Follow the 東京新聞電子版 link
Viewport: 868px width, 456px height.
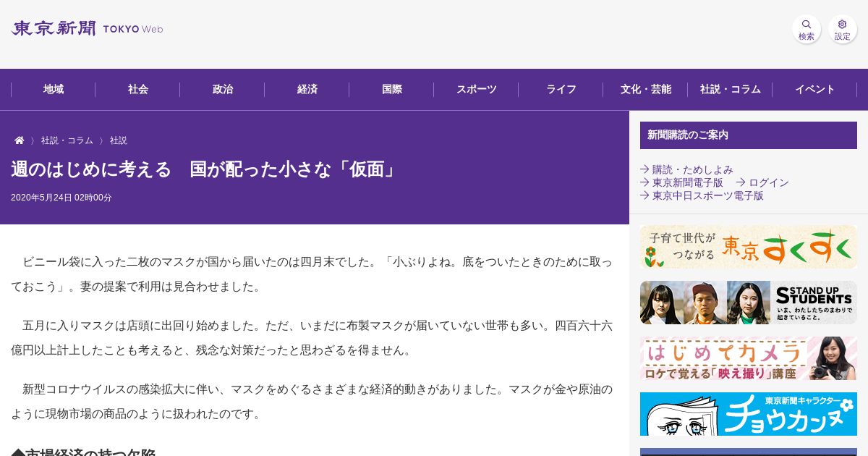(x=681, y=182)
